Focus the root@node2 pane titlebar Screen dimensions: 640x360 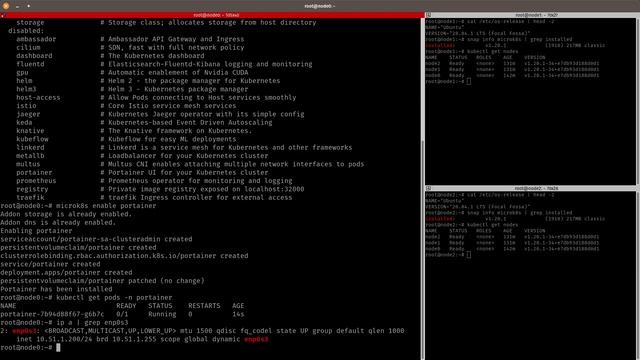(x=531, y=189)
